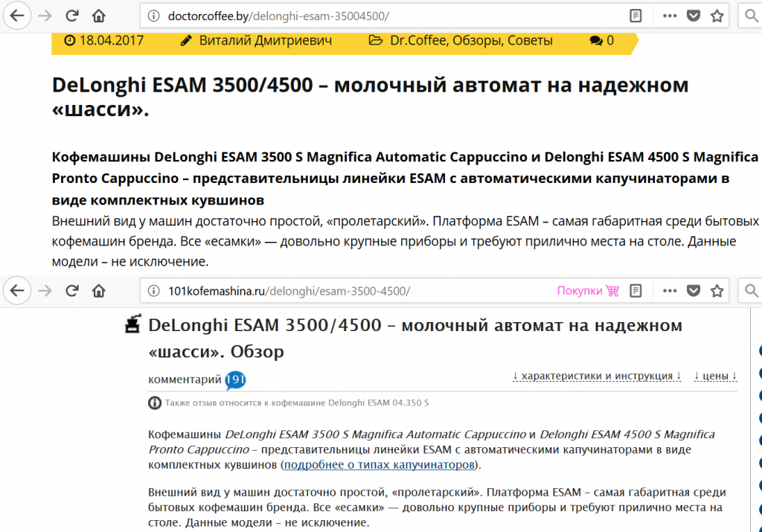
Task: Save doctorcoffee.by page to Pocket
Action: (x=694, y=16)
